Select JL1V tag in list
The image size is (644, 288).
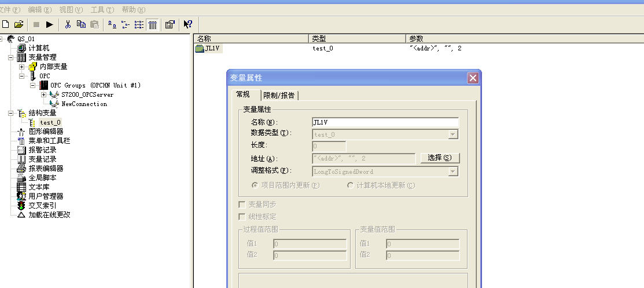tap(212, 48)
